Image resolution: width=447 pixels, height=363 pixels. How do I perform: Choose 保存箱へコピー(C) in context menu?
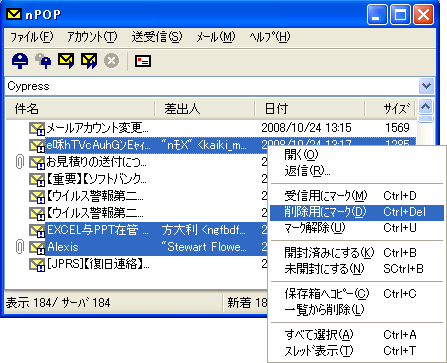357,294
